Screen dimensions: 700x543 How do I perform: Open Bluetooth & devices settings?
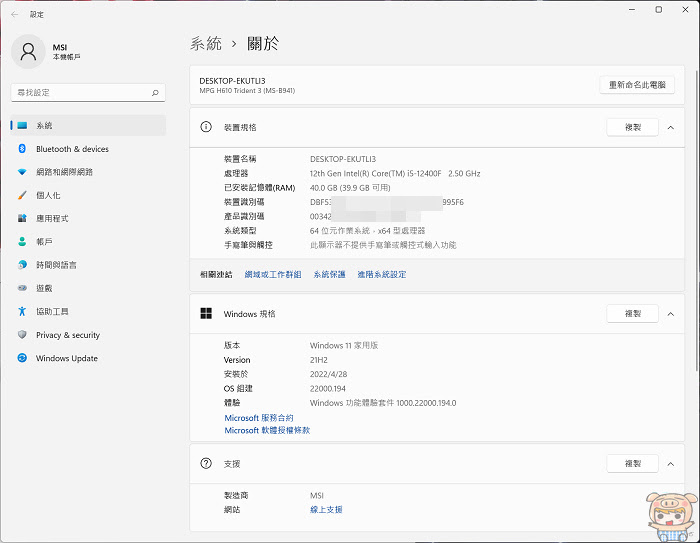[88, 149]
